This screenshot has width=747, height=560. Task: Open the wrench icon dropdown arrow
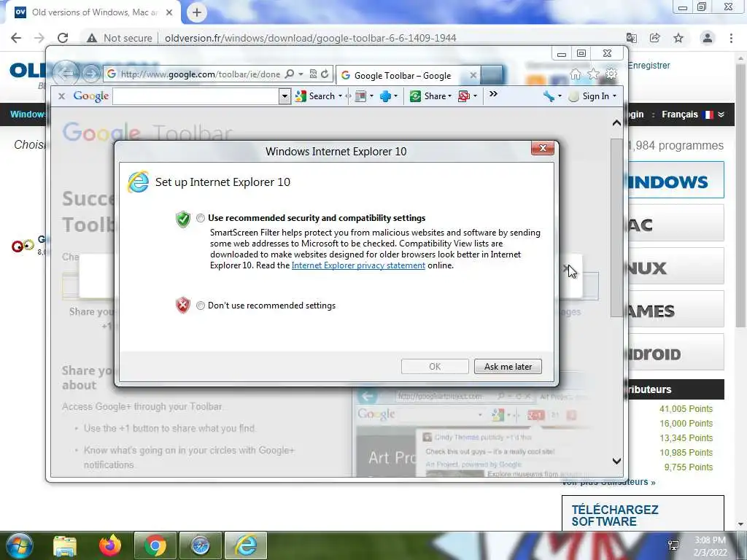point(560,96)
